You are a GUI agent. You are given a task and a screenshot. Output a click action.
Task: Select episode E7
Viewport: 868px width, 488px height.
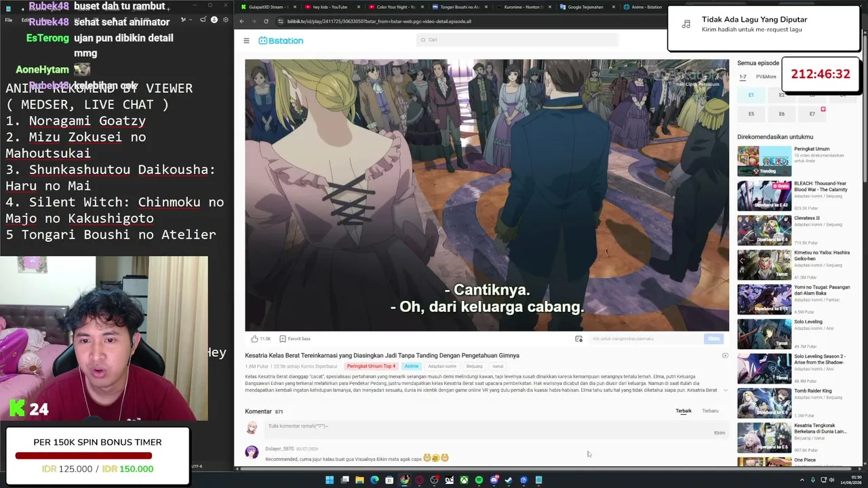[x=812, y=114]
